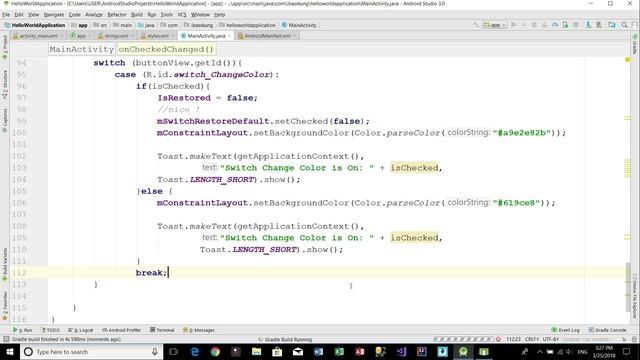Click Attach debugger to Android process icon

coord(565,25)
